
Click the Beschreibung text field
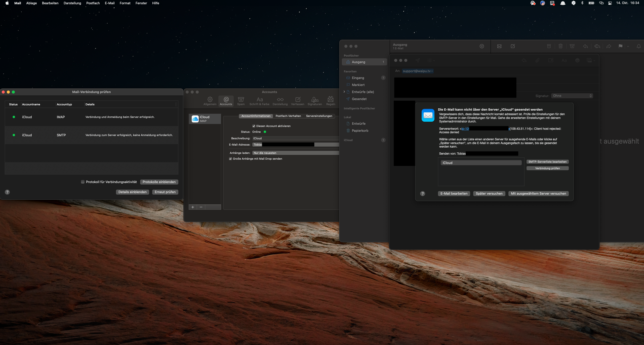pyautogui.click(x=296, y=138)
